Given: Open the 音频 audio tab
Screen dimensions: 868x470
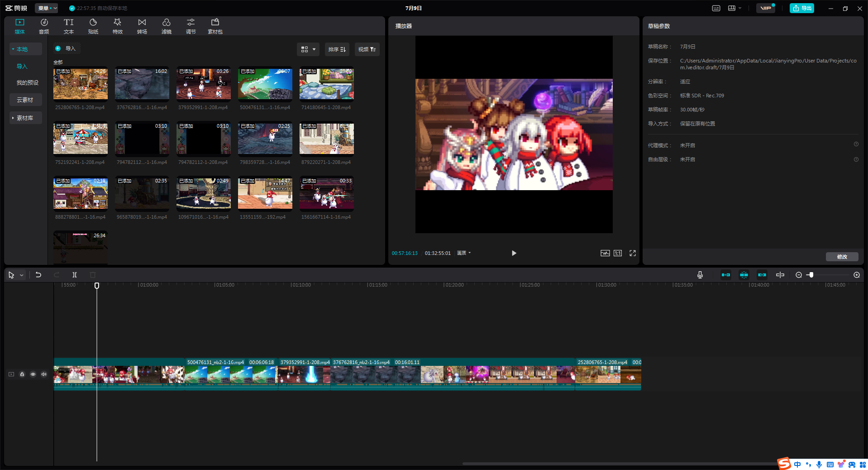Looking at the screenshot, I should (x=44, y=26).
